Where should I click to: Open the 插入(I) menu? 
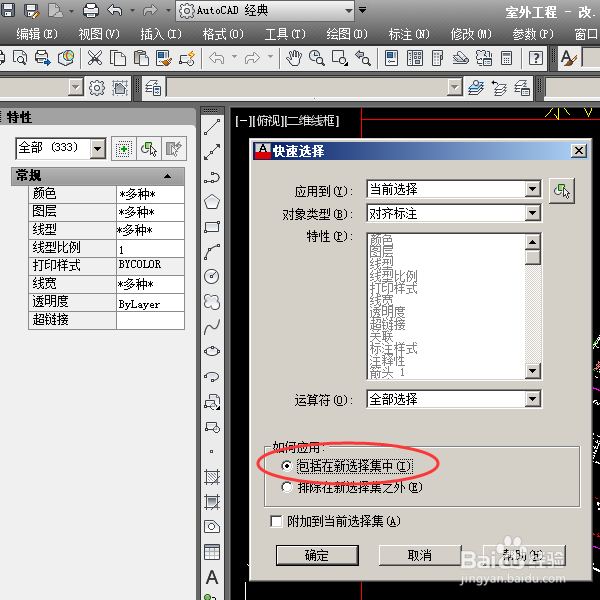(x=161, y=34)
